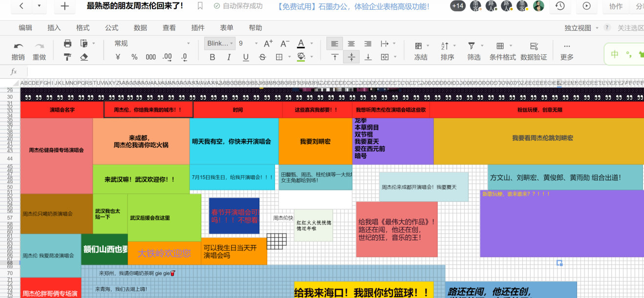Open the version history clock icon
Image resolution: width=644 pixels, height=298 pixels.
pyautogui.click(x=560, y=6)
